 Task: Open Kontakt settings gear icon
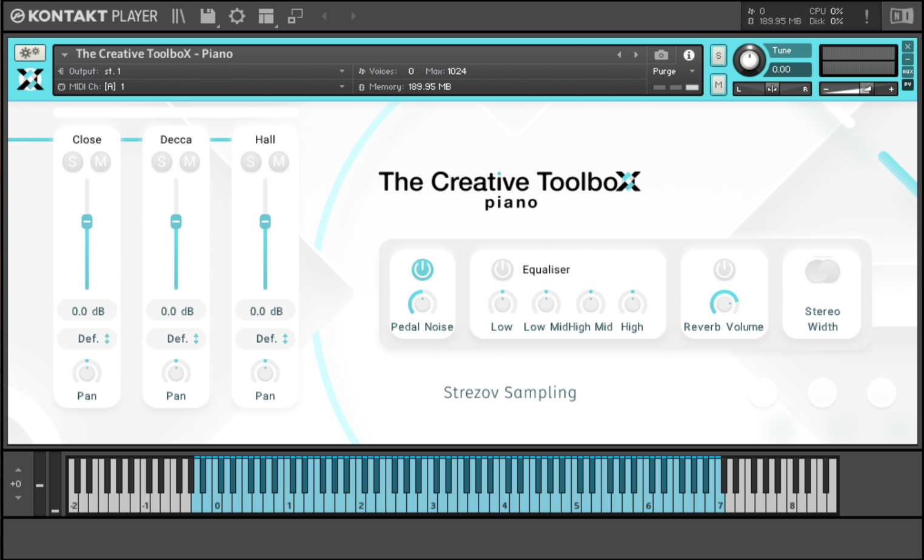237,16
